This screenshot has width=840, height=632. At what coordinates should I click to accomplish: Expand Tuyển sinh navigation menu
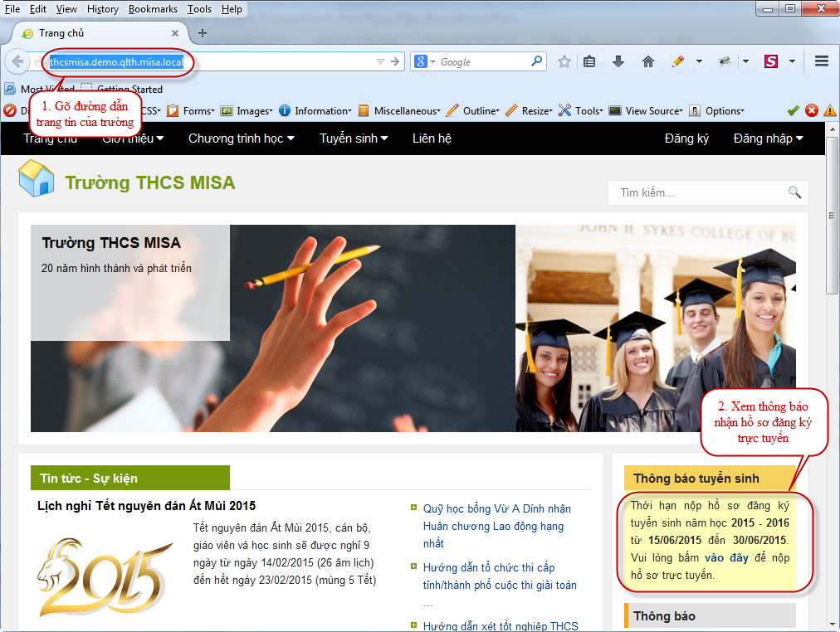[354, 139]
